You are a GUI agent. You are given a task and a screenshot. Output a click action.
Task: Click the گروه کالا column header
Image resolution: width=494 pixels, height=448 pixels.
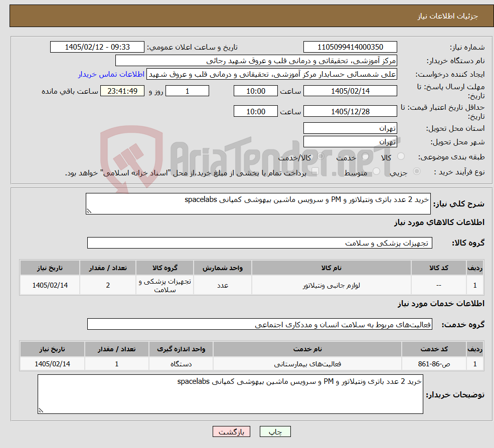point(165,268)
